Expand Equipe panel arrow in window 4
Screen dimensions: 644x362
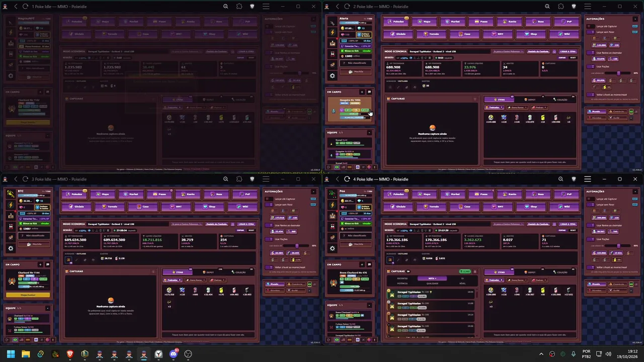369,305
